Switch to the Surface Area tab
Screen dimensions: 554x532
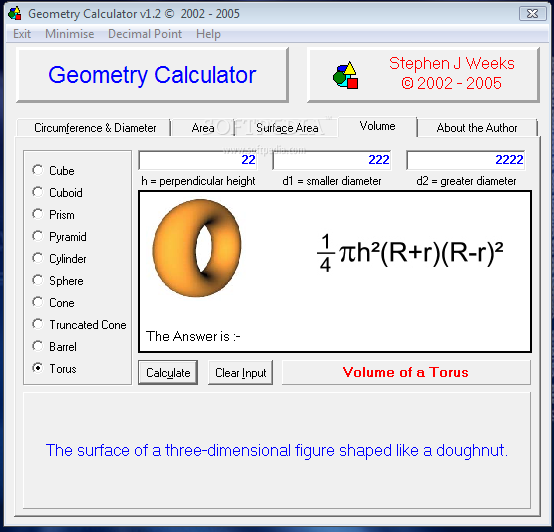[287, 128]
